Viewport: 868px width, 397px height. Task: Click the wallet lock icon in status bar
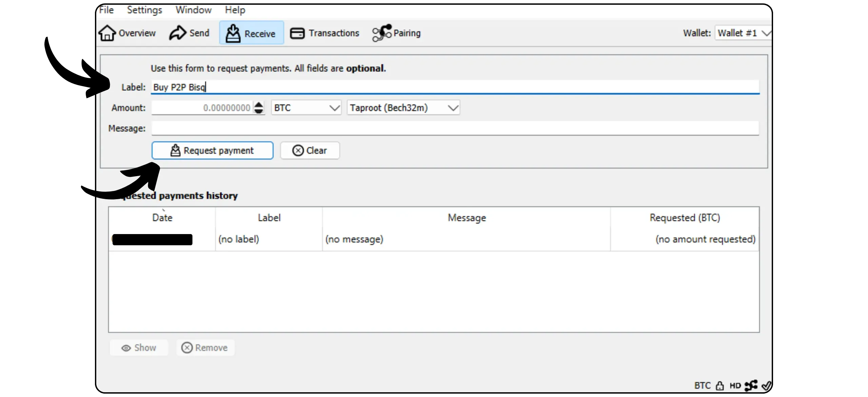(x=719, y=386)
